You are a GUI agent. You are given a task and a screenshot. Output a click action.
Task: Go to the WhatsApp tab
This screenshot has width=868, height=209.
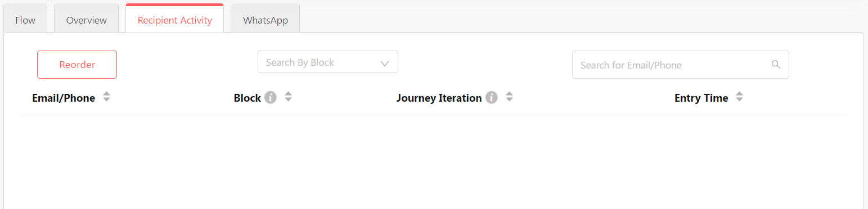pos(266,20)
